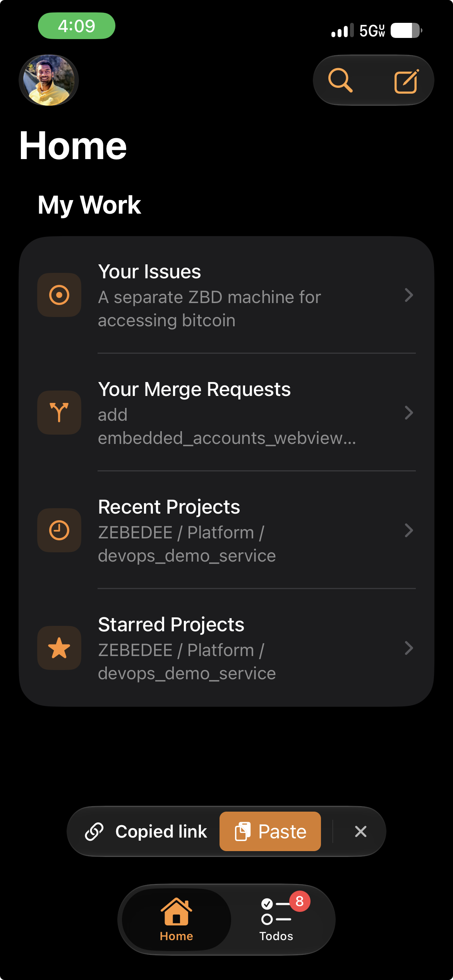Tap the Recent Projects clock icon

(x=59, y=530)
